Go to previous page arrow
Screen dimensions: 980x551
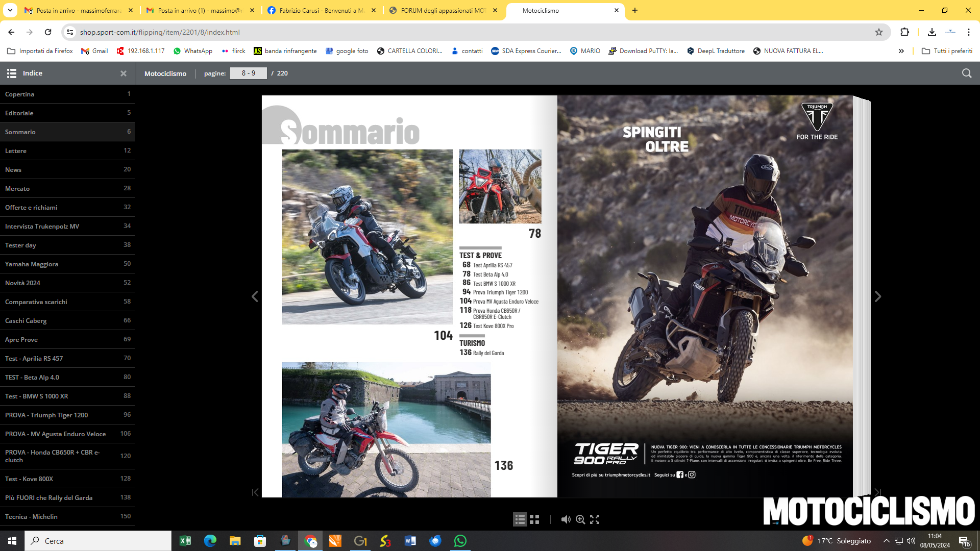pos(255,296)
